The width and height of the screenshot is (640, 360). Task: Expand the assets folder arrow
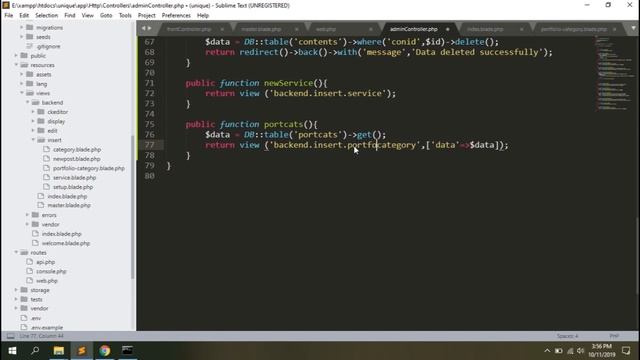point(22,74)
